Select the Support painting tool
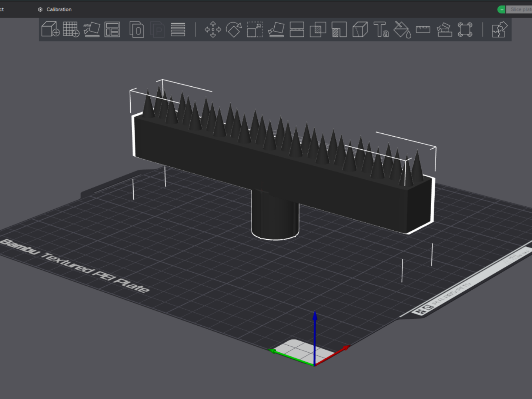Screen dimensions: 532x399 coord(339,29)
